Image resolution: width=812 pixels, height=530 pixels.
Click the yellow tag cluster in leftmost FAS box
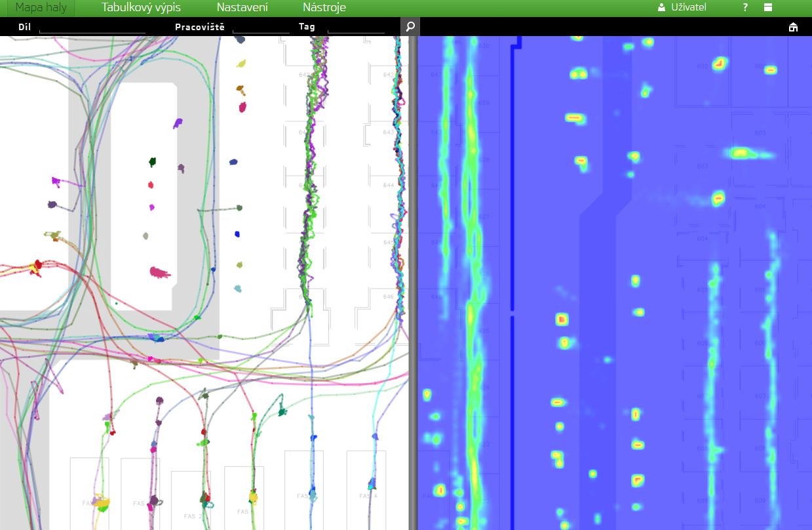(102, 502)
